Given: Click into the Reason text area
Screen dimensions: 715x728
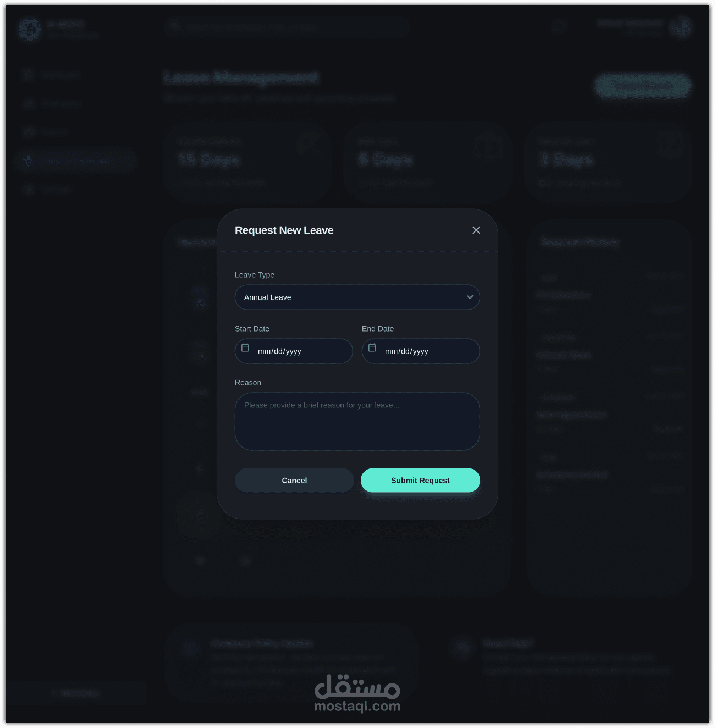Looking at the screenshot, I should point(358,422).
